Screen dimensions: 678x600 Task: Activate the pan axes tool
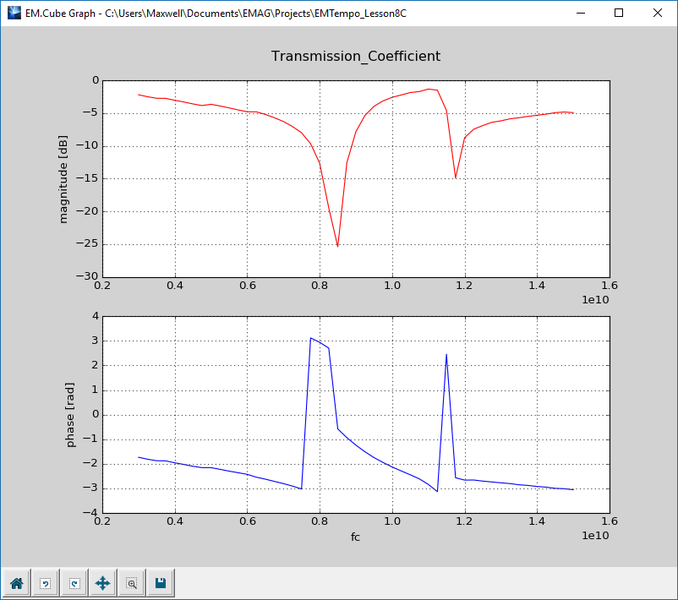(103, 584)
